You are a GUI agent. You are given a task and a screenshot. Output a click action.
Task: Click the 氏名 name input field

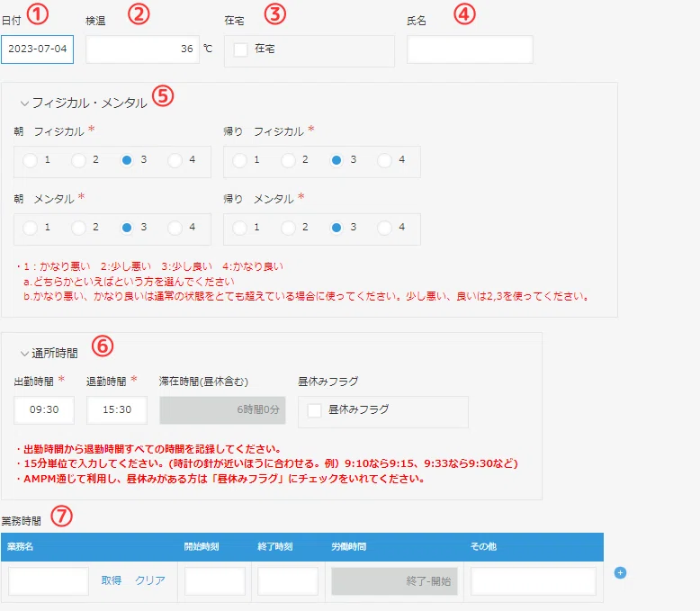(470, 49)
